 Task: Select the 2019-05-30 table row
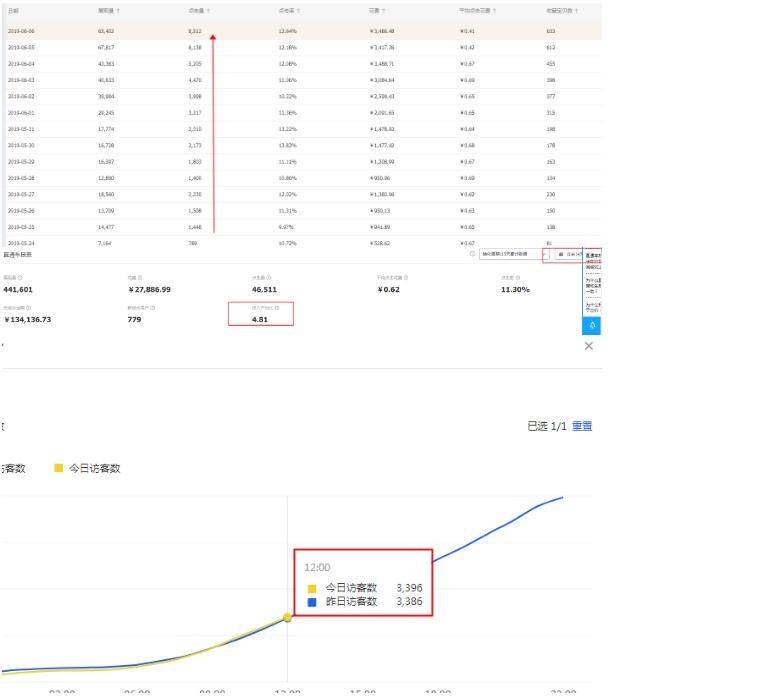[302, 145]
